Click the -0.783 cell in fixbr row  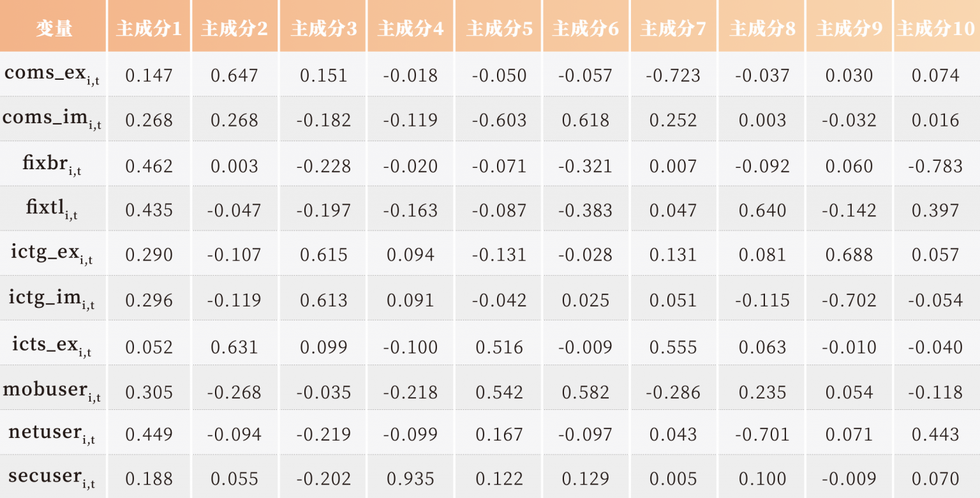click(935, 166)
